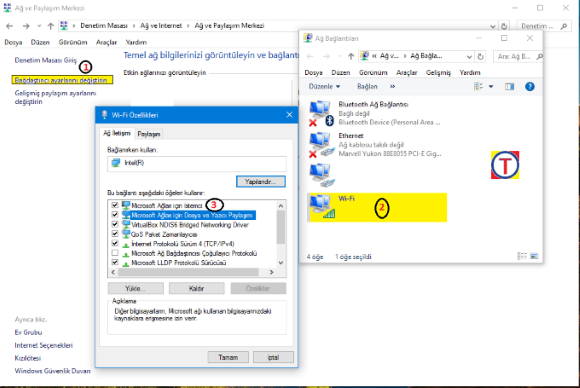The width and height of the screenshot is (580, 388).
Task: Enable Microsoft Ağ Bağdaştırıcısı Çoğullayıcı Protokolü checkbox
Action: pos(115,253)
